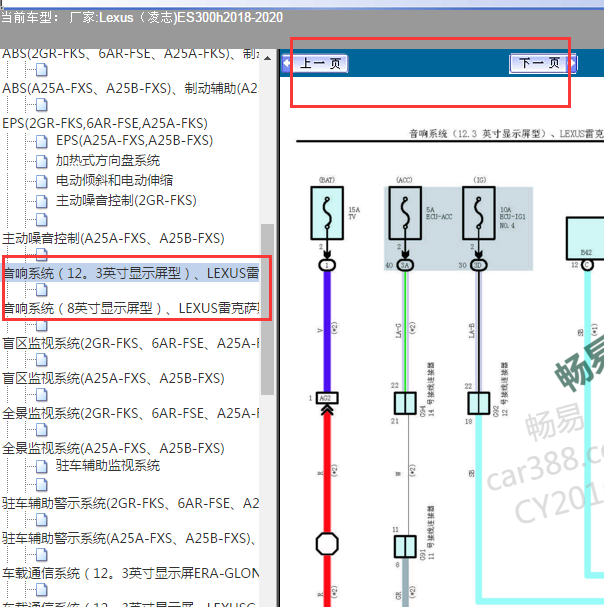Click unlabeled page icon above 驻车辅助警示系统(2GR-FKS) entry
The width and height of the screenshot is (604, 607).
[41, 484]
